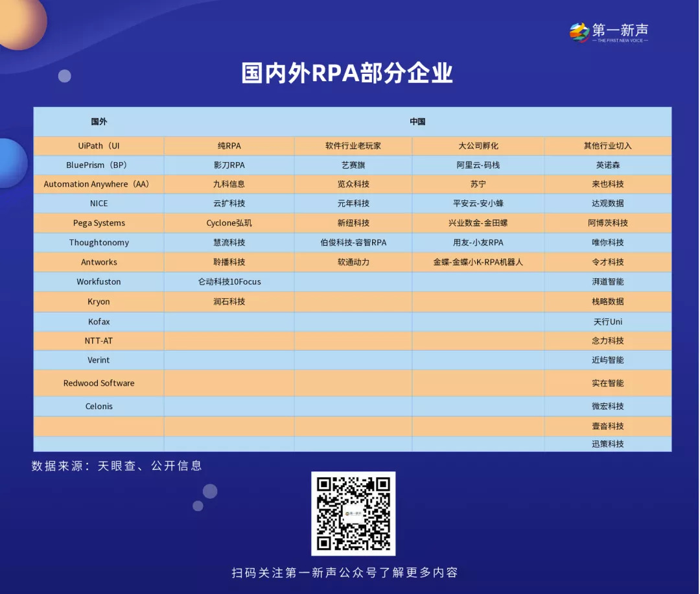Click the 金蝶小K-RPA机器人 cell
The width and height of the screenshot is (700, 594).
click(x=478, y=262)
